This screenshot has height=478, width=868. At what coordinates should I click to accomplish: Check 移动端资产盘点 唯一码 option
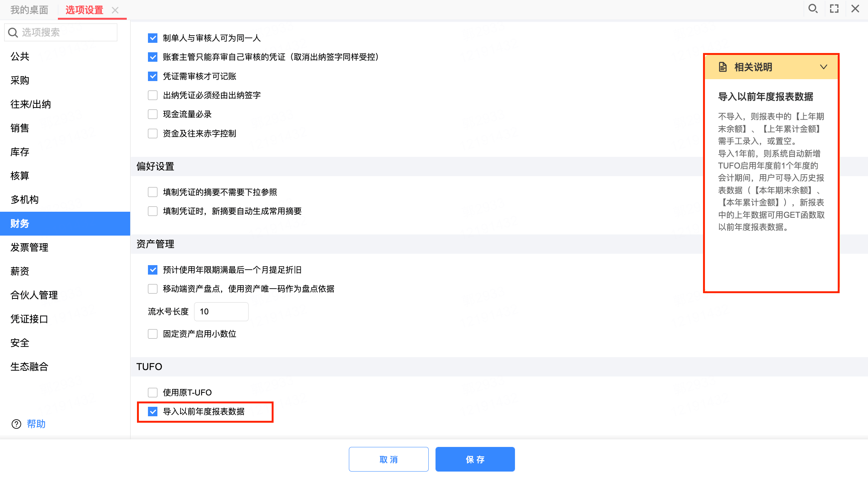coord(152,289)
